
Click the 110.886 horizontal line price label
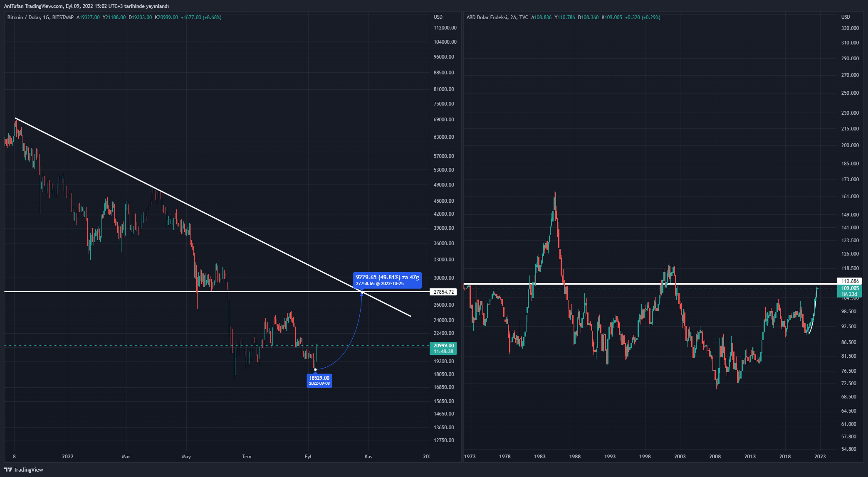[x=849, y=281]
